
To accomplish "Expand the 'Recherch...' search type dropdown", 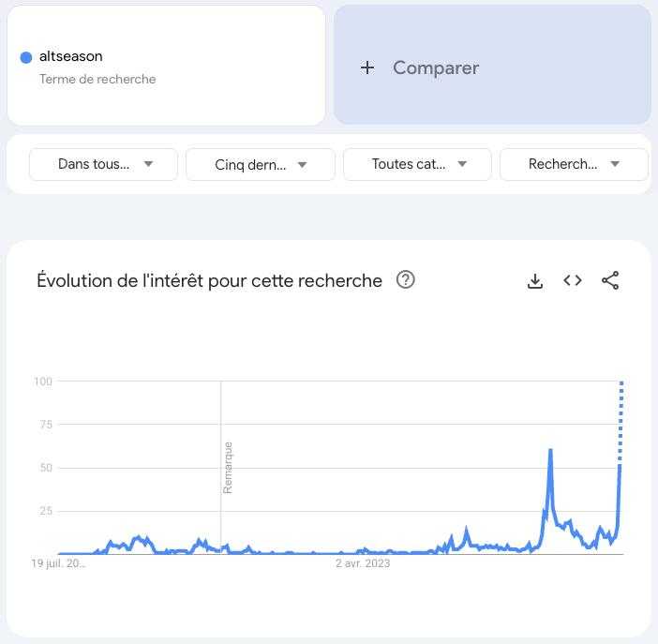I will [574, 164].
